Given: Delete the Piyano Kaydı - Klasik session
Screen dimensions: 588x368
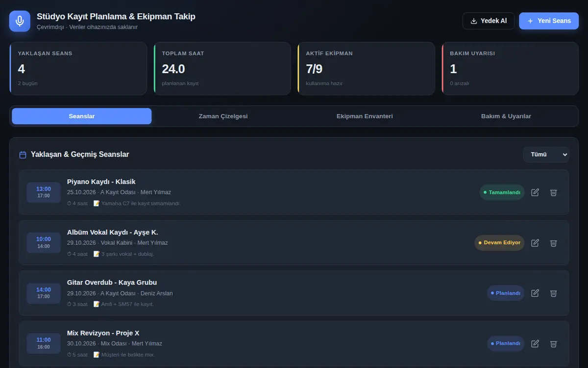Looking at the screenshot, I should point(553,192).
